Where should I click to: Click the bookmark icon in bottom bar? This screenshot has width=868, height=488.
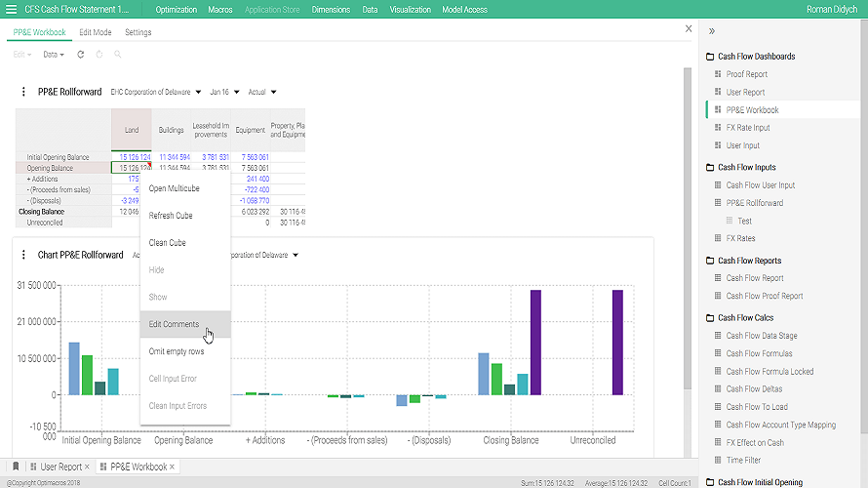point(16,467)
